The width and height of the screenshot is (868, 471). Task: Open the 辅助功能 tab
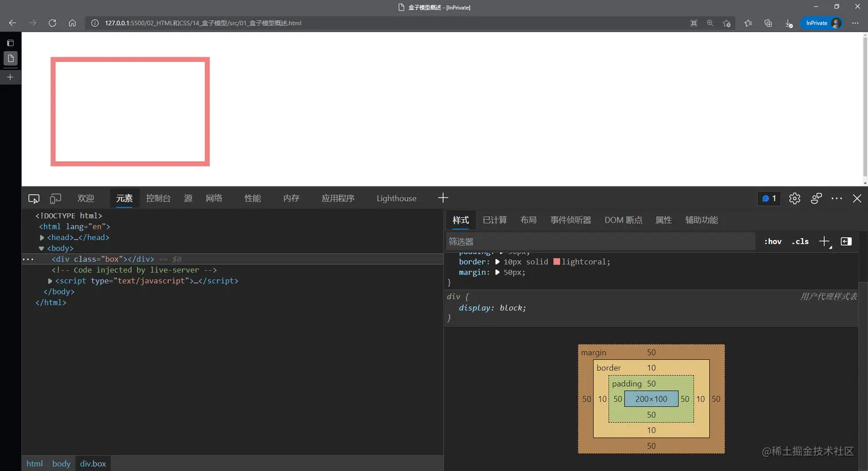pyautogui.click(x=702, y=220)
